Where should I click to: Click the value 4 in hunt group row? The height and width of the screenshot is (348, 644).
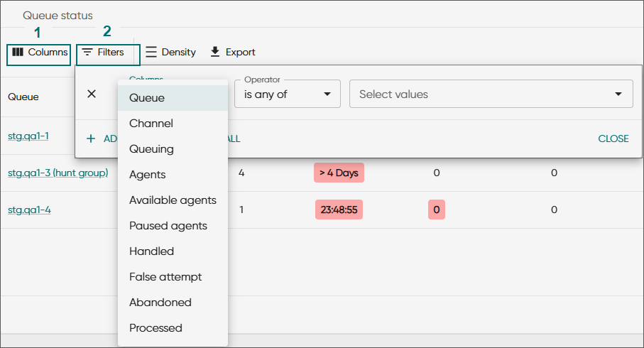[241, 173]
